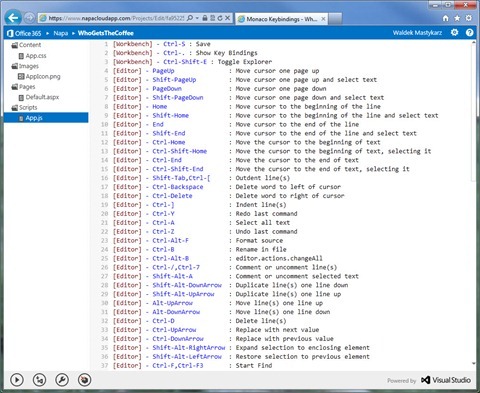Select the Pages folder
Viewport: 480px width, 393px height.
(27, 87)
